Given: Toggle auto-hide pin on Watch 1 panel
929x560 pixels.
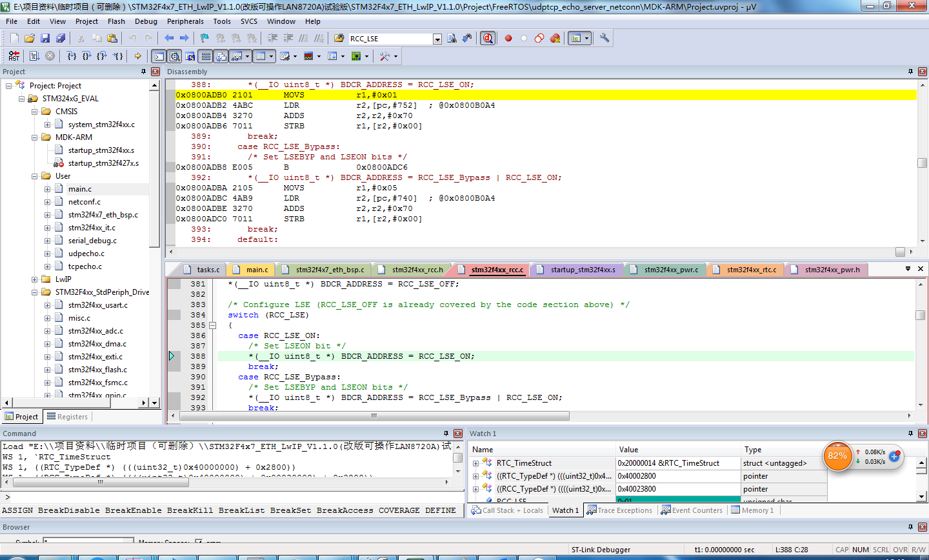Looking at the screenshot, I should point(910,434).
